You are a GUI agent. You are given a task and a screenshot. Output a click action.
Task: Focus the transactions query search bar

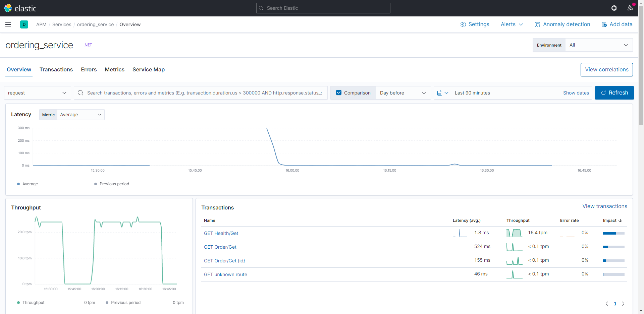click(x=201, y=93)
